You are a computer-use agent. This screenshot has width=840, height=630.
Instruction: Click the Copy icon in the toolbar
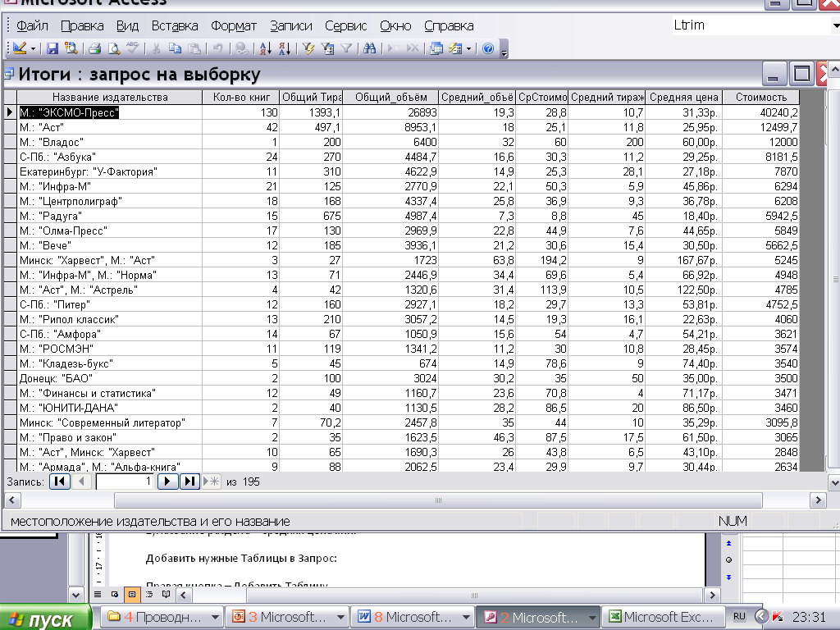point(175,48)
